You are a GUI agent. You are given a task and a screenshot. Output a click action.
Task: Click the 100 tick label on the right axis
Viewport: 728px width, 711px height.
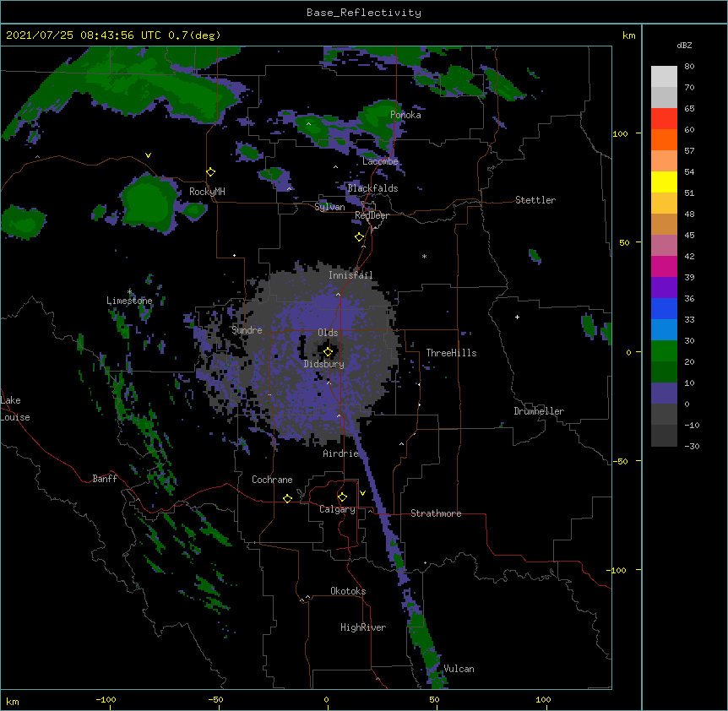(620, 133)
